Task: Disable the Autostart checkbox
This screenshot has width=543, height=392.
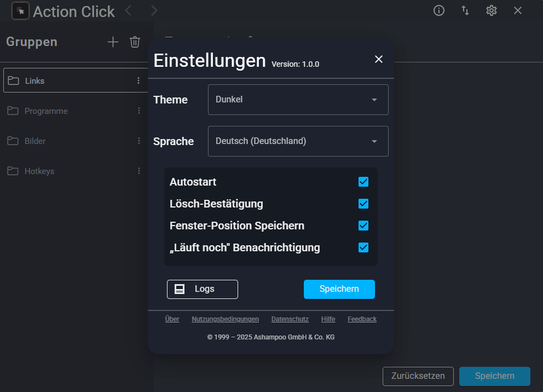Action: (x=363, y=182)
